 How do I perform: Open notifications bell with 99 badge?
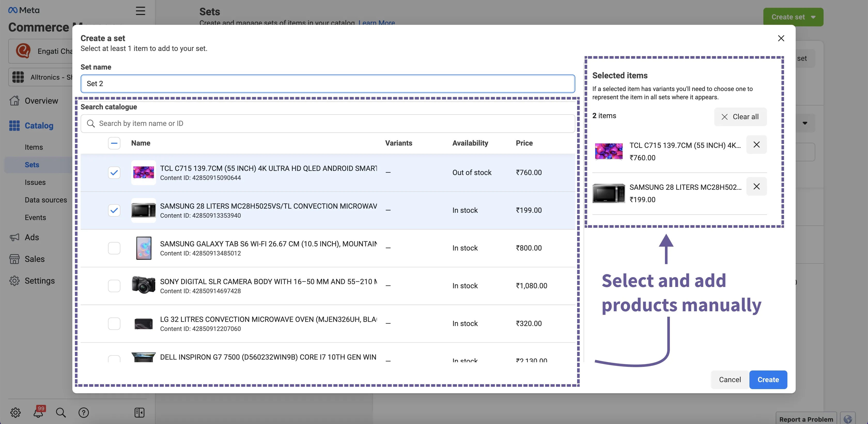[x=39, y=412]
